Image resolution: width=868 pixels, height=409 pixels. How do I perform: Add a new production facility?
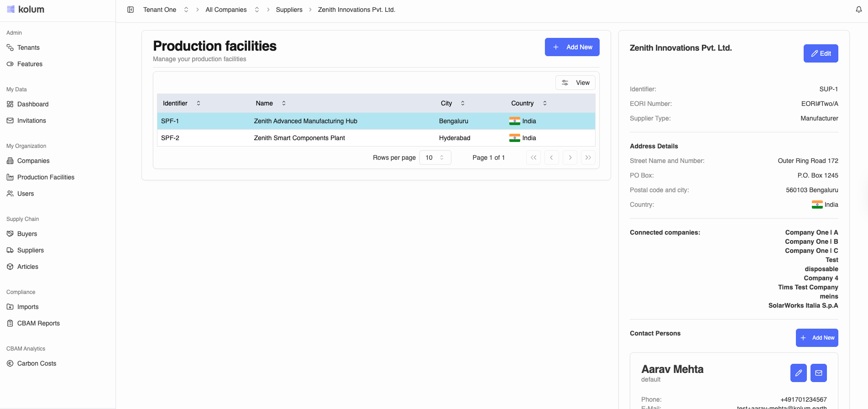click(572, 47)
